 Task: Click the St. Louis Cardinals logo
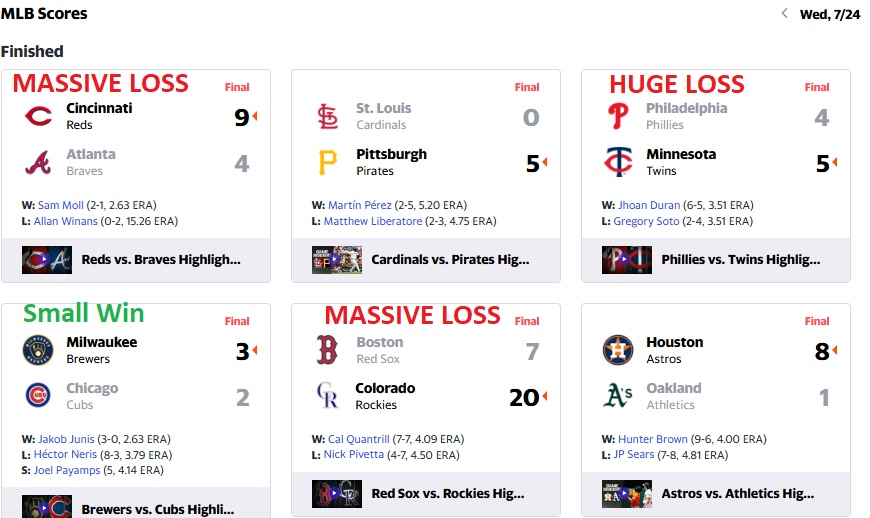click(x=327, y=116)
